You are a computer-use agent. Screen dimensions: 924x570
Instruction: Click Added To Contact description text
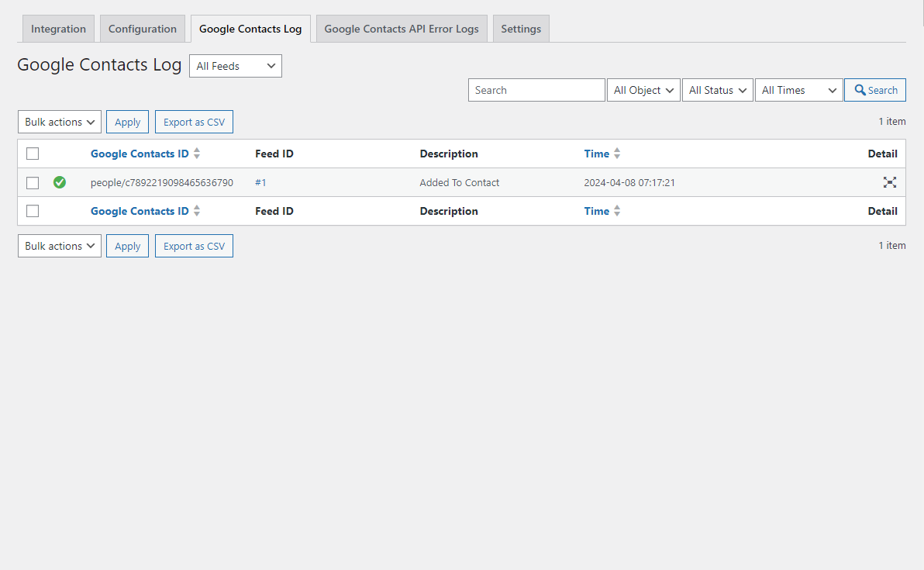point(459,183)
